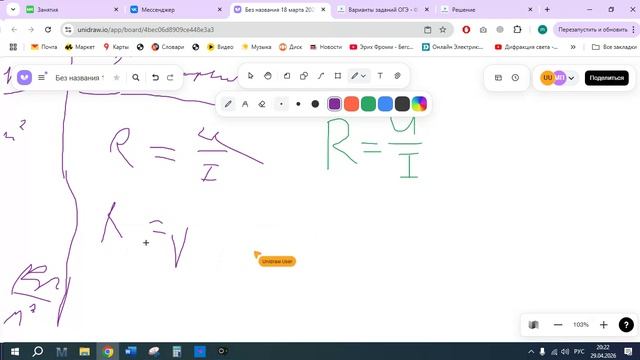640x360 pixels.
Task: Choose the sticky note tool
Action: (x=287, y=76)
